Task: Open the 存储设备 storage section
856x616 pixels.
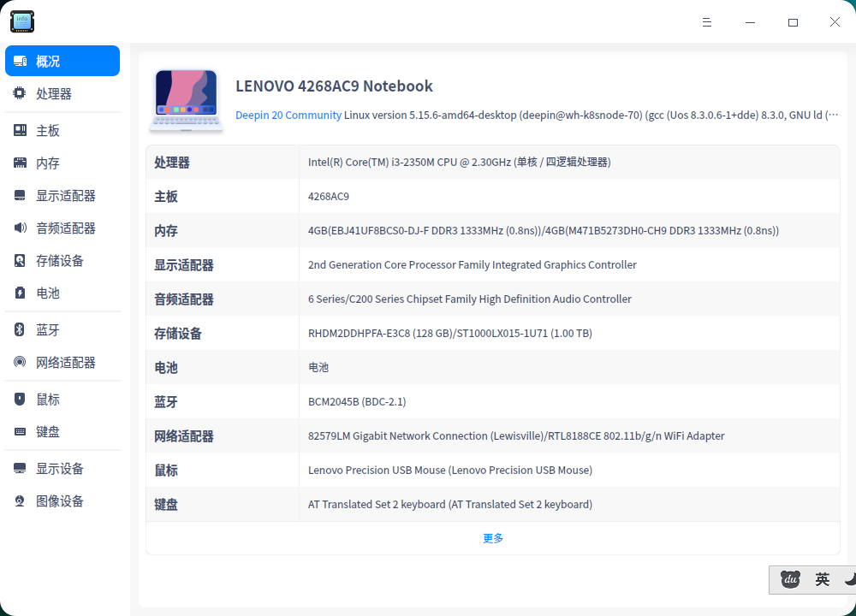Action: tap(62, 260)
